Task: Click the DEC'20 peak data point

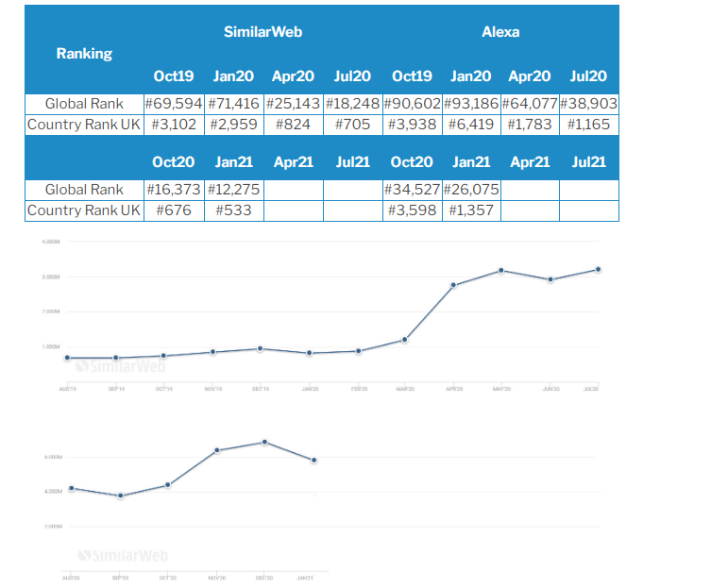Action: coord(264,443)
